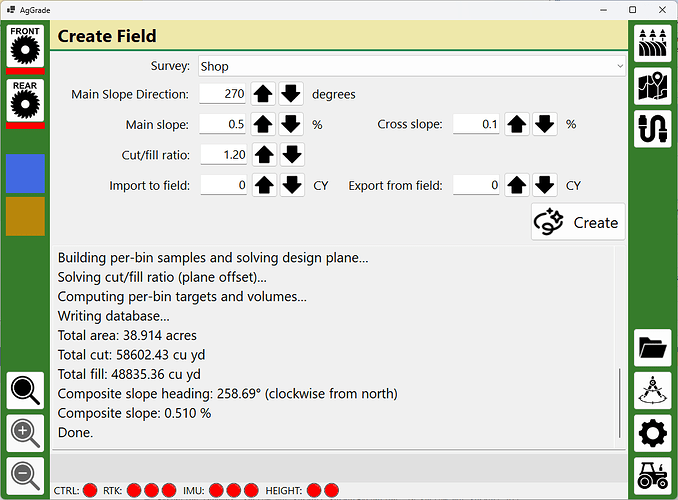Click the 'Done.' log line
The width and height of the screenshot is (678, 500).
click(75, 433)
